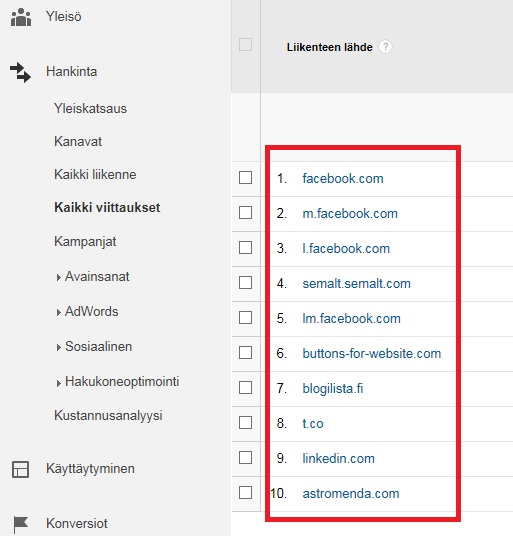Click the linkedin.com source link
The image size is (513, 536).
pos(338,458)
